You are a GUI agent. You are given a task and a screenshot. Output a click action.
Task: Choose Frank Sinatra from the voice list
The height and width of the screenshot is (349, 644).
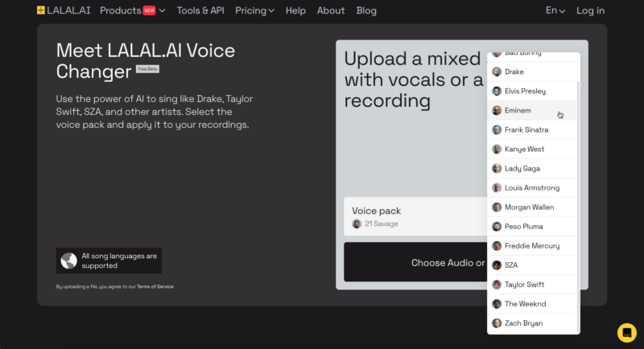532,129
